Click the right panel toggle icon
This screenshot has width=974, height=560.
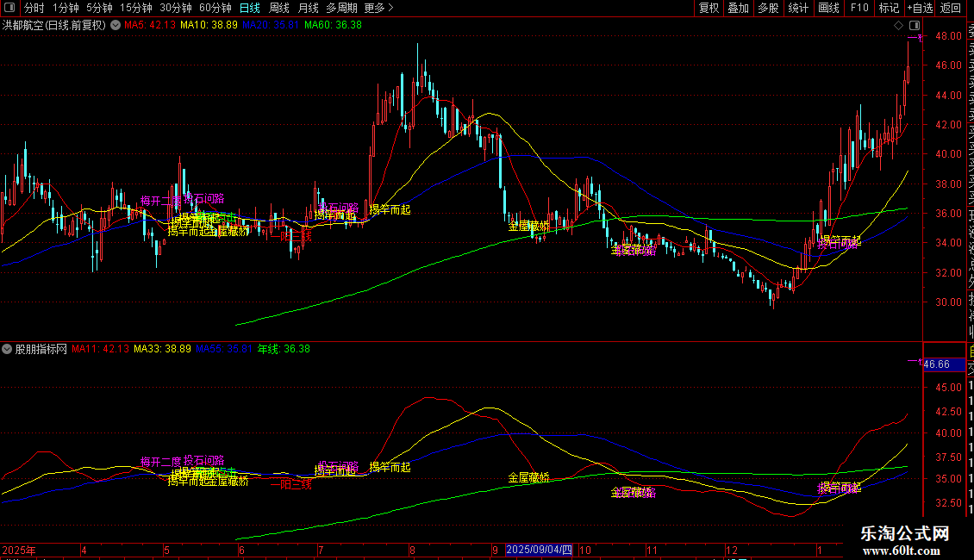tap(915, 25)
